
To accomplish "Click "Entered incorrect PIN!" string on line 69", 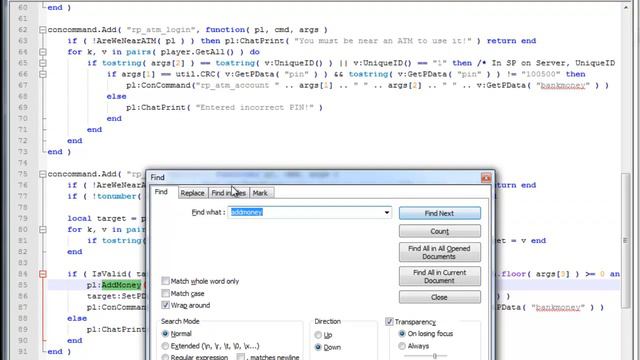I will click(255, 107).
